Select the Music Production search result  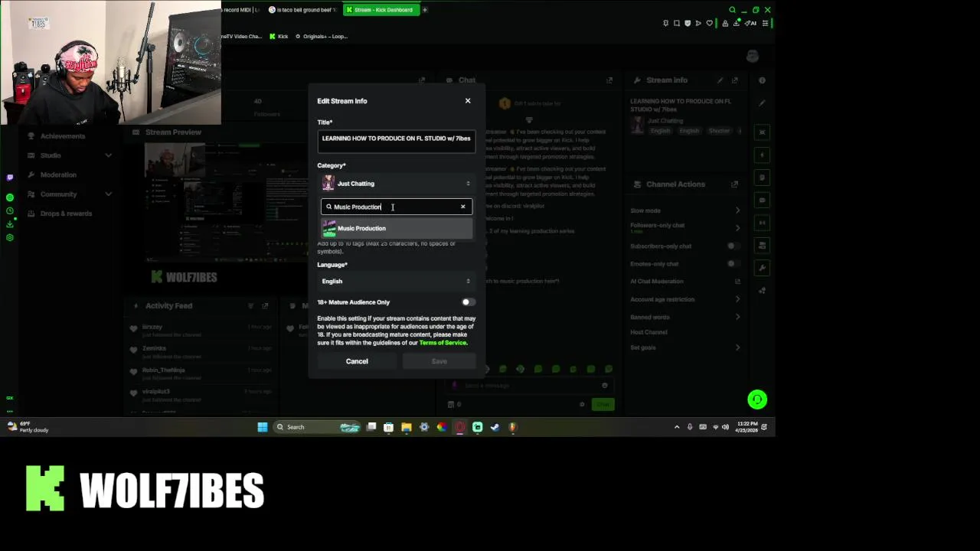click(397, 228)
